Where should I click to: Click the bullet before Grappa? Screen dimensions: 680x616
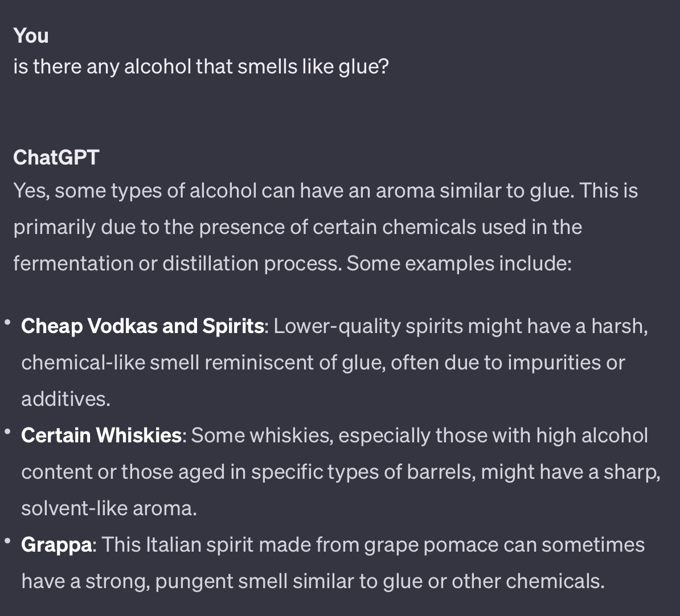[x=7, y=541]
